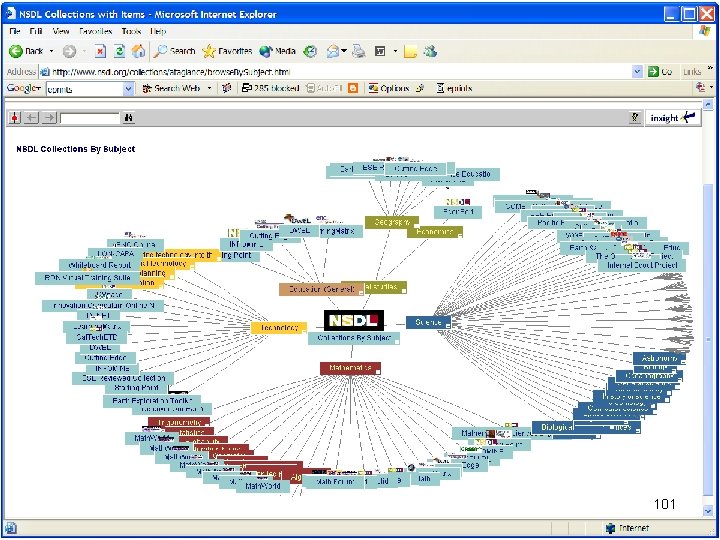Click the central NSDL logo node

pos(354,320)
